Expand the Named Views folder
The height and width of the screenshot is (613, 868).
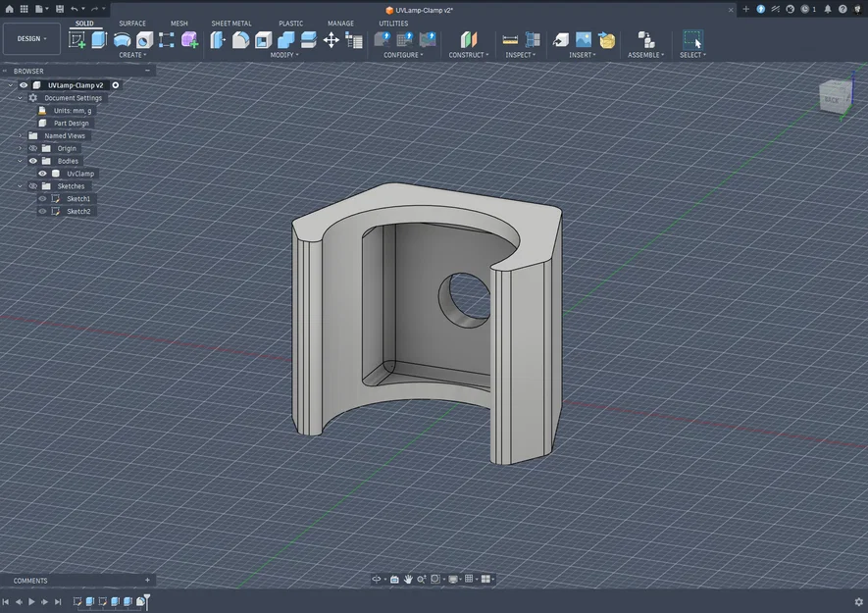coord(21,135)
